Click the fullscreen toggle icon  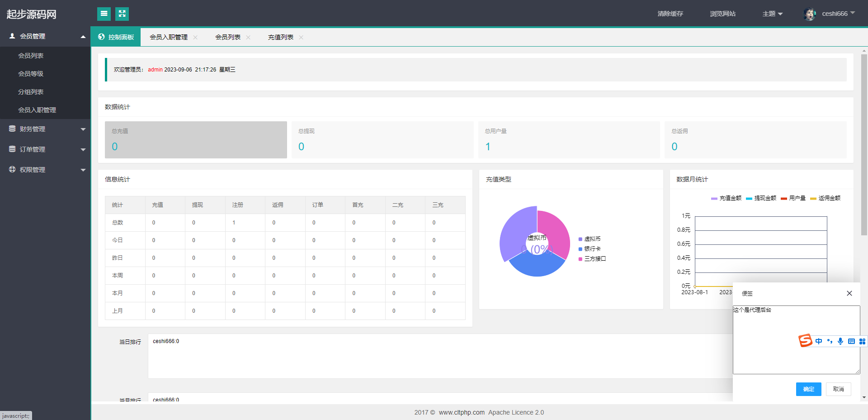coord(122,14)
